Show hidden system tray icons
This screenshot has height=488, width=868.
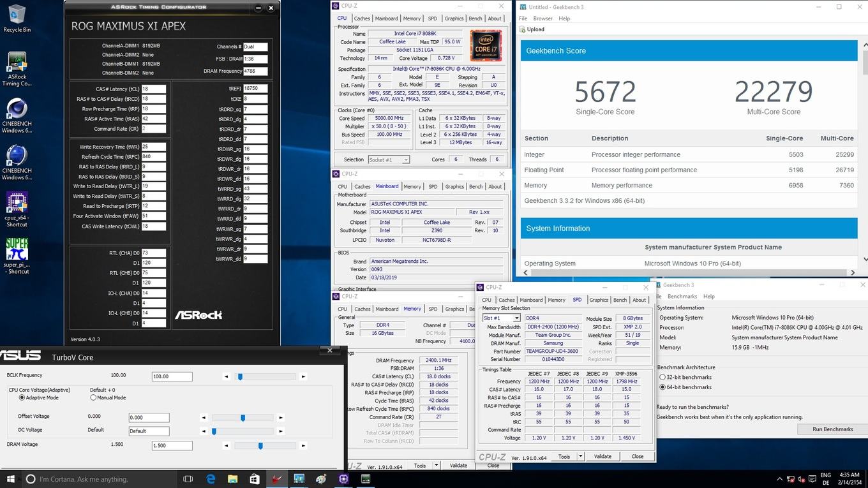click(781, 479)
